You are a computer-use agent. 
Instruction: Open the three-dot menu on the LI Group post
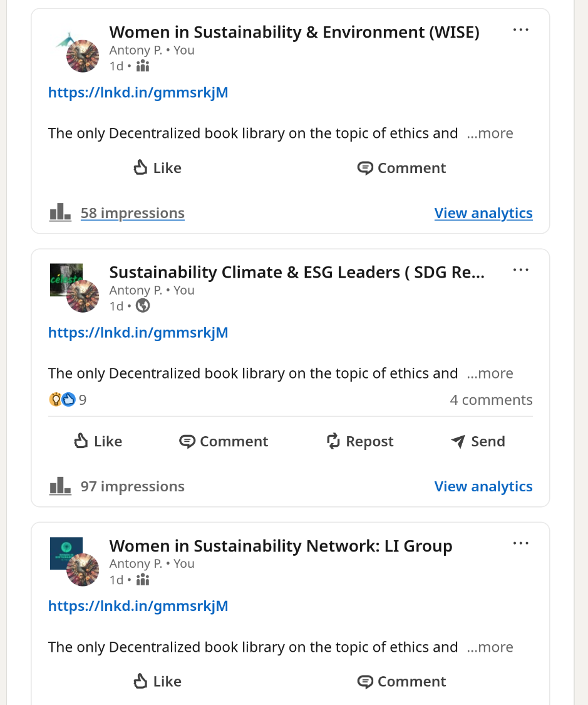click(520, 543)
